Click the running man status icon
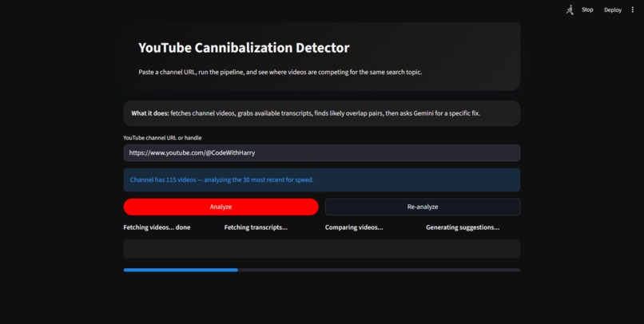The image size is (644, 324). [x=570, y=10]
